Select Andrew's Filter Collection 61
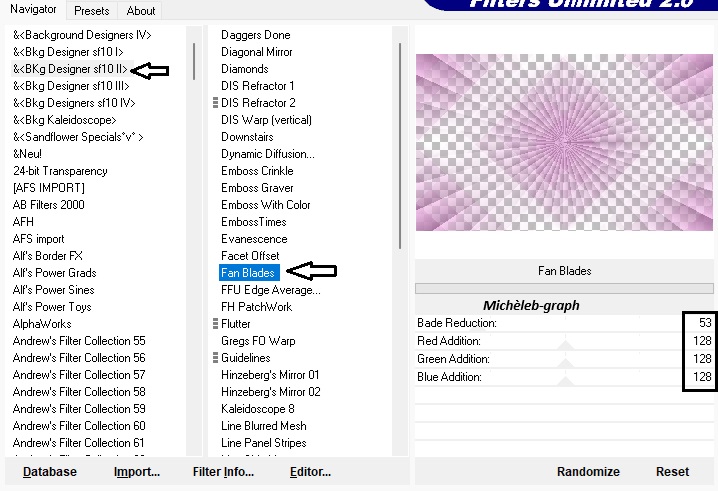This screenshot has width=718, height=491. [x=78, y=443]
